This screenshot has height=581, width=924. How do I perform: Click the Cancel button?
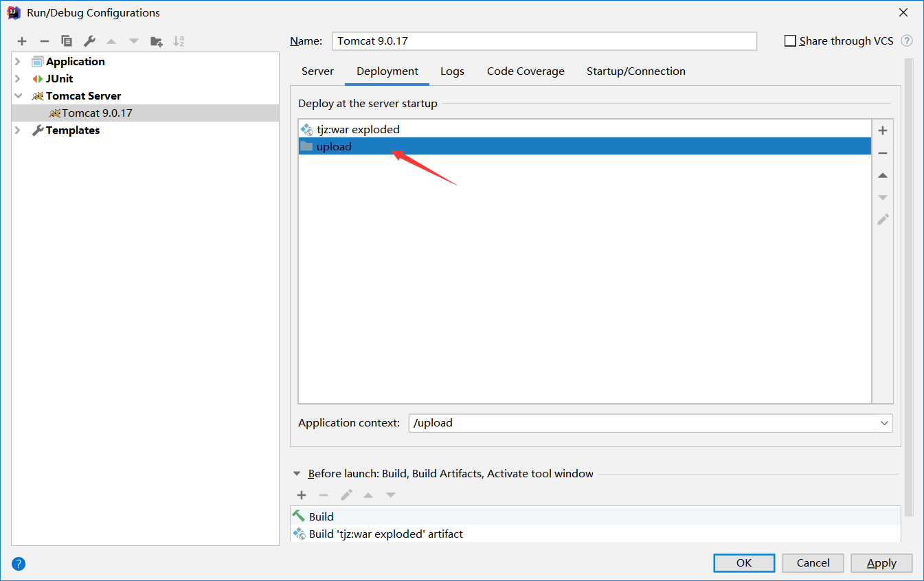pos(813,563)
